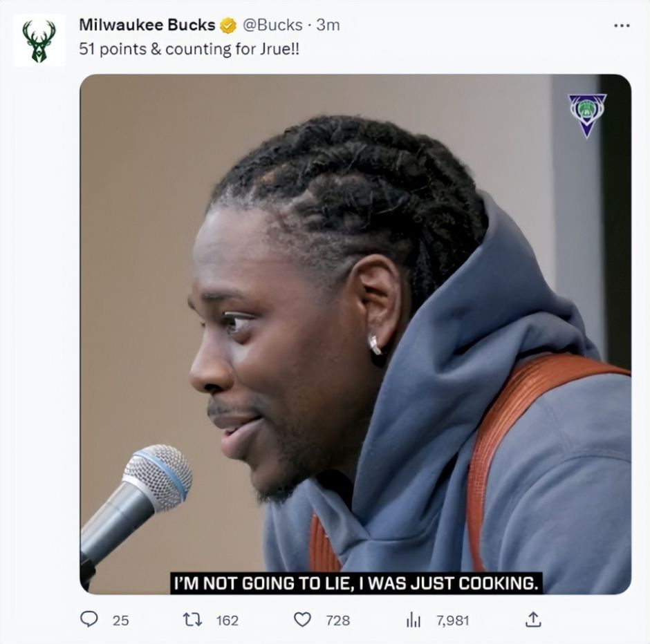Open view analytics bar chart icon

click(414, 620)
